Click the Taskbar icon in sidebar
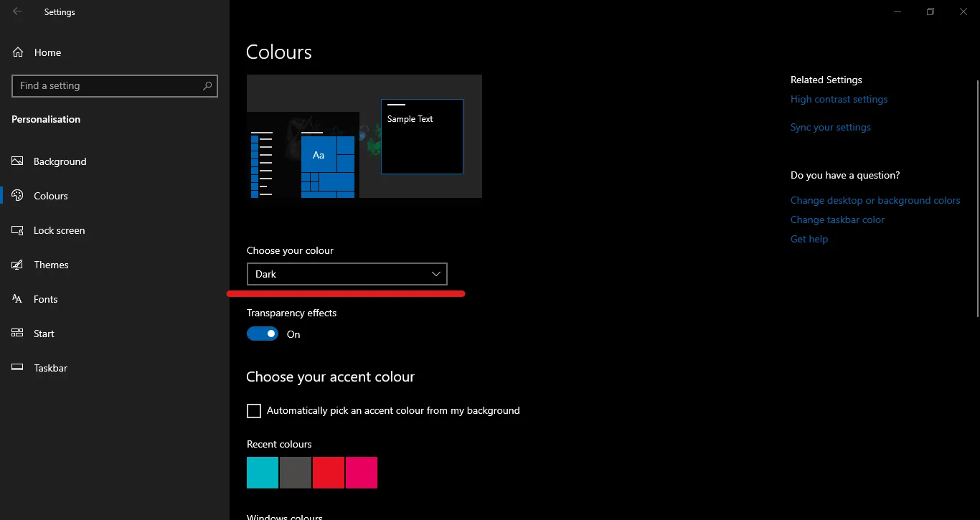The image size is (980, 520). click(x=18, y=368)
